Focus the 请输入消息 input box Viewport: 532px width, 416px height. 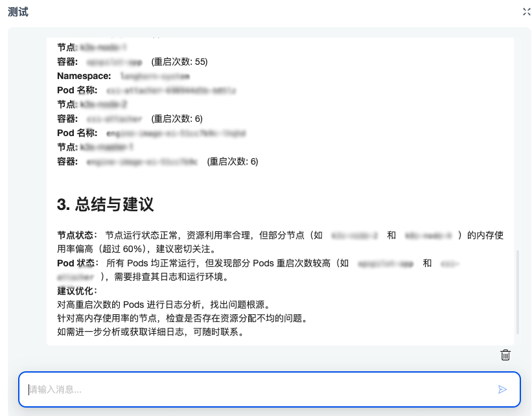[x=270, y=389]
